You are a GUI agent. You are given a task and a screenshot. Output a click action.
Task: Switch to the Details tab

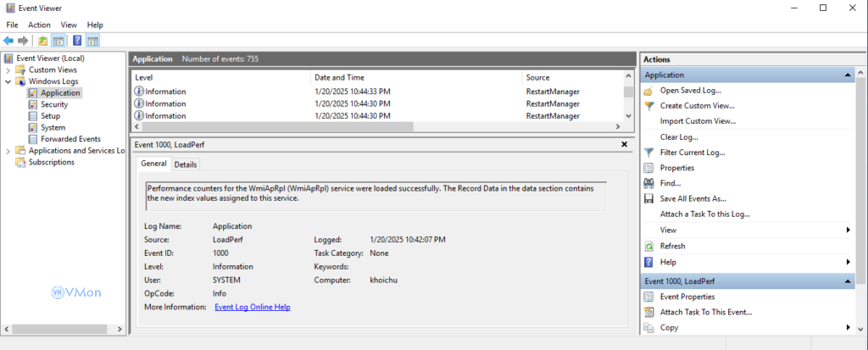pyautogui.click(x=186, y=164)
